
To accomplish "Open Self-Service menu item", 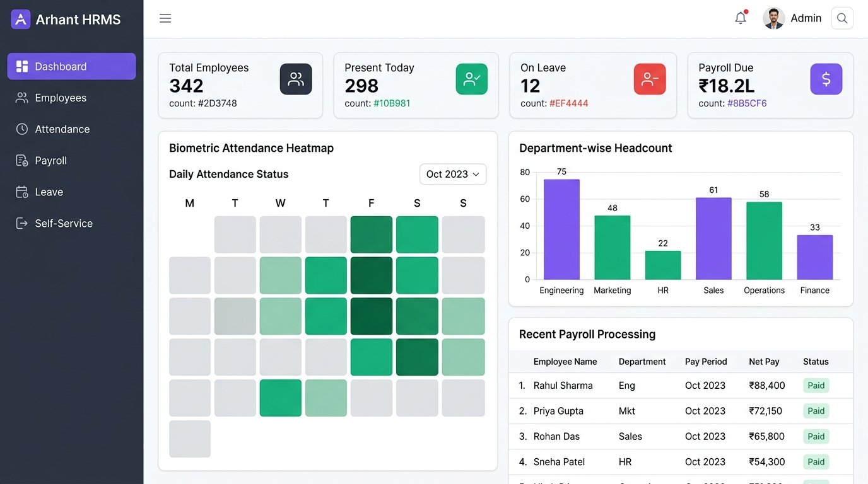I will click(x=71, y=223).
